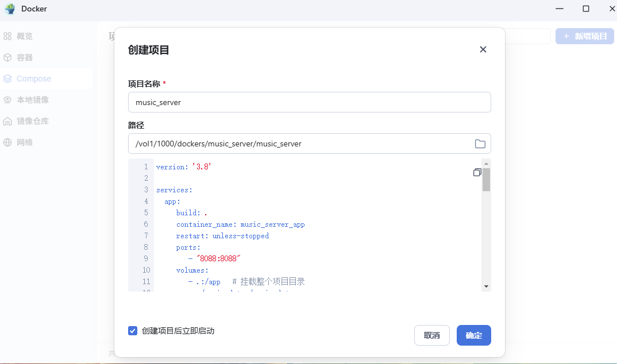
Task: Click the 镜像仓库 warehouse icon
Action: [7, 121]
